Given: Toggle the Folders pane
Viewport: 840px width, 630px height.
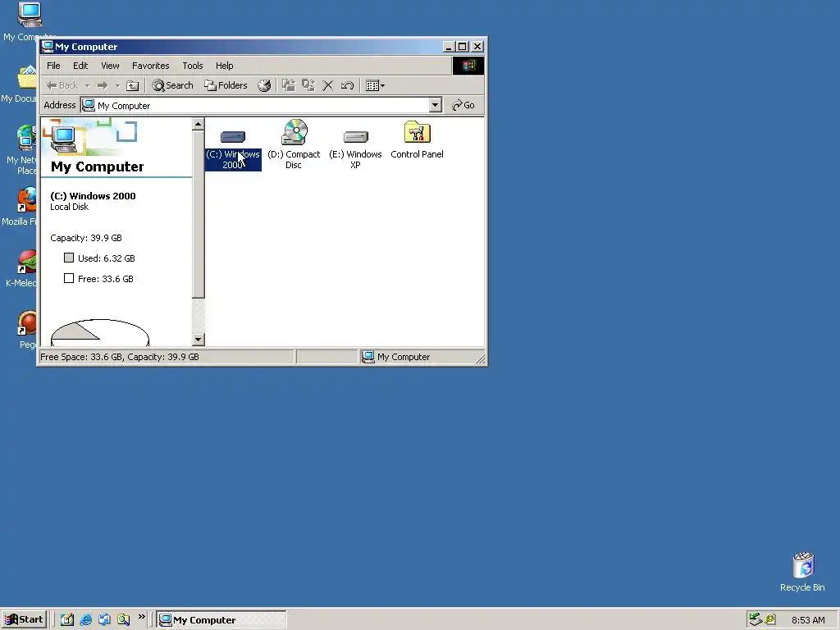Looking at the screenshot, I should [226, 85].
